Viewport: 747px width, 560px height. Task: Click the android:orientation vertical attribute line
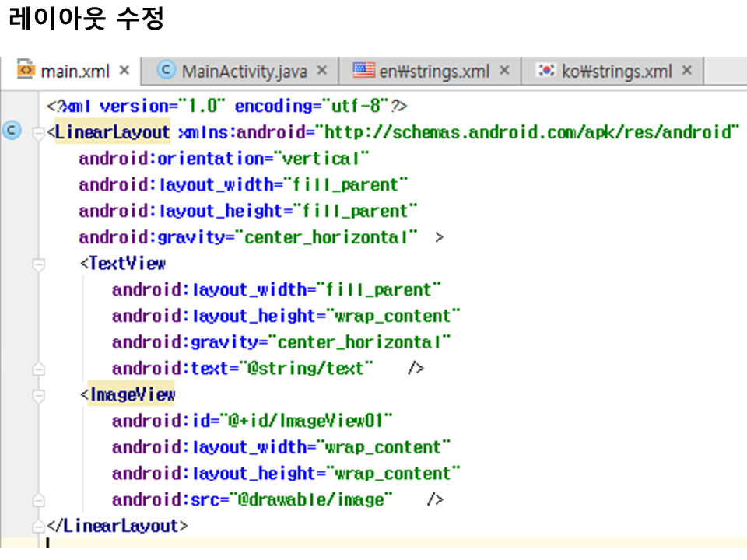(x=223, y=159)
